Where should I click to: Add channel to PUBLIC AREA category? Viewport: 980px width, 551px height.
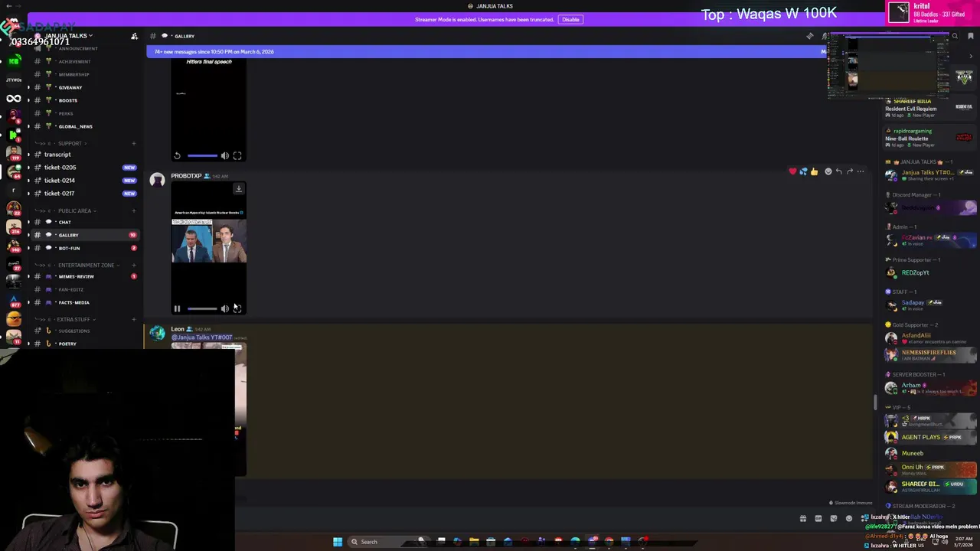133,210
